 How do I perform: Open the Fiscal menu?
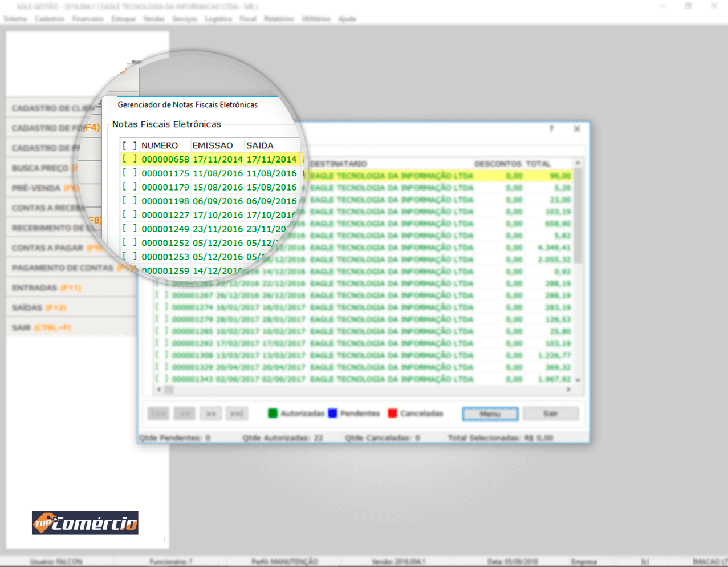point(248,19)
